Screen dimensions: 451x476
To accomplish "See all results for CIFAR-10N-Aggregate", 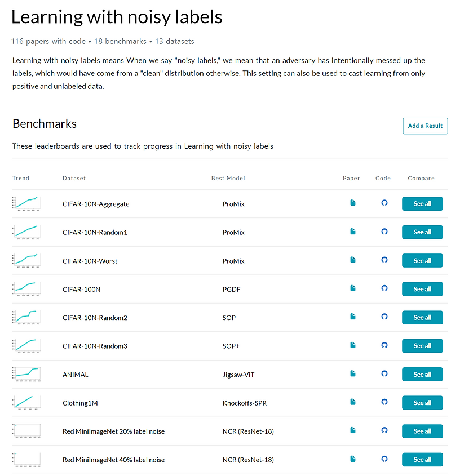I will [422, 203].
